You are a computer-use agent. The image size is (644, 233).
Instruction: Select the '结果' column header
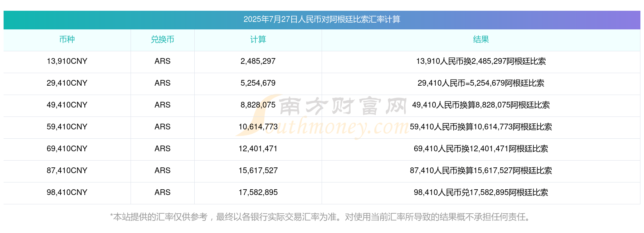481,39
